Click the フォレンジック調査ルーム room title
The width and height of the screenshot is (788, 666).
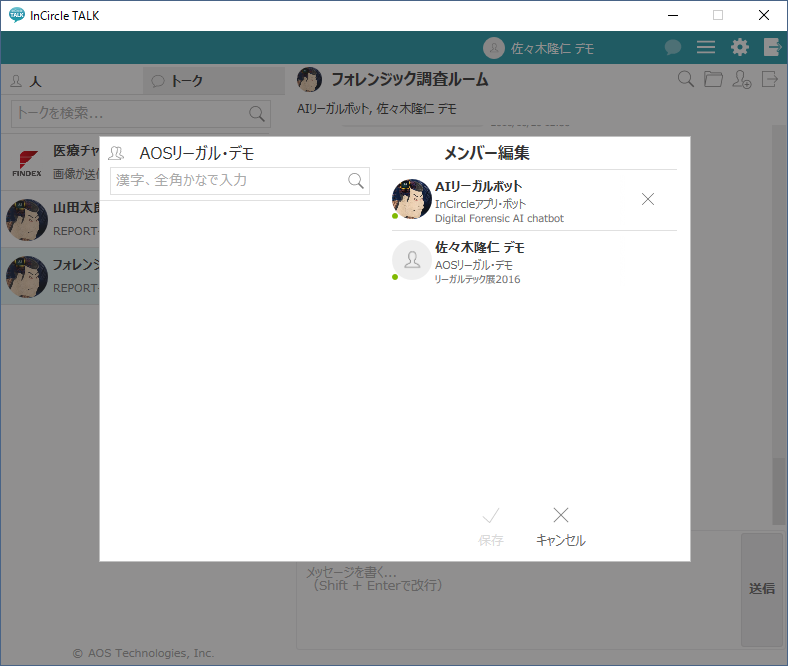tap(410, 79)
